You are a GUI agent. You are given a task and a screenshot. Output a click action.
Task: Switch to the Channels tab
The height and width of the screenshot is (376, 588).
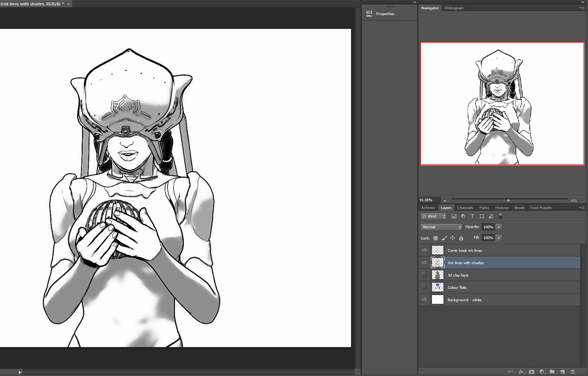point(465,208)
